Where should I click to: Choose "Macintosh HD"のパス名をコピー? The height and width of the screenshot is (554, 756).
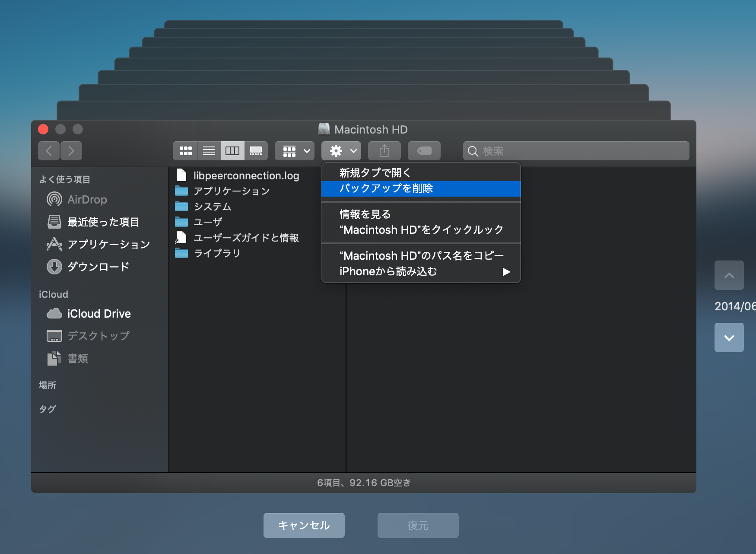point(421,256)
